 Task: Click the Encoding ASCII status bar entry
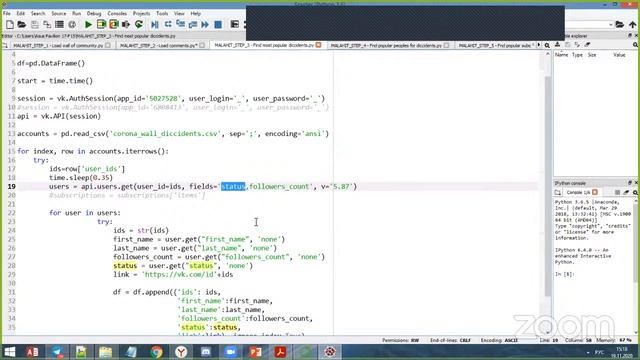[499, 340]
